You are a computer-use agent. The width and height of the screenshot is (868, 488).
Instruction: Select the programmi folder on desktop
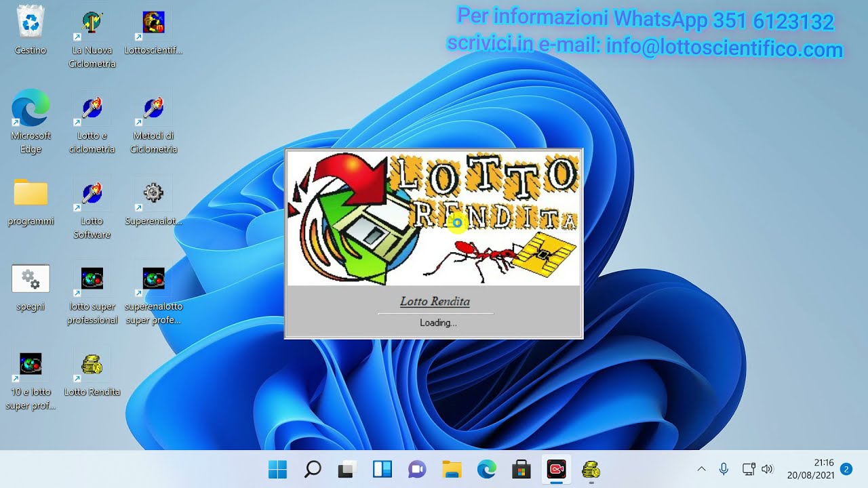click(x=31, y=202)
